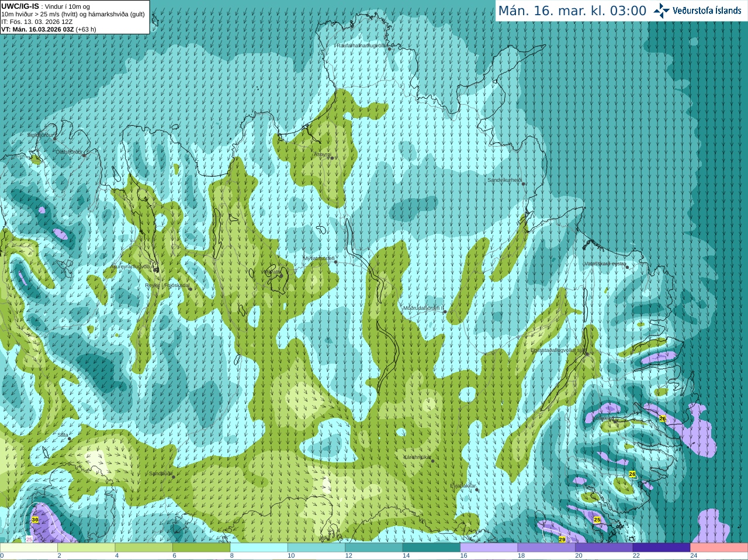
Task: Click the Siglufjörður station label
Action: (41, 135)
